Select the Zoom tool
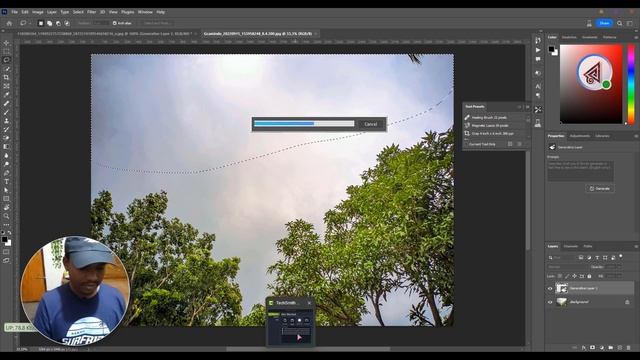This screenshot has height=360, width=640. pos(6,216)
